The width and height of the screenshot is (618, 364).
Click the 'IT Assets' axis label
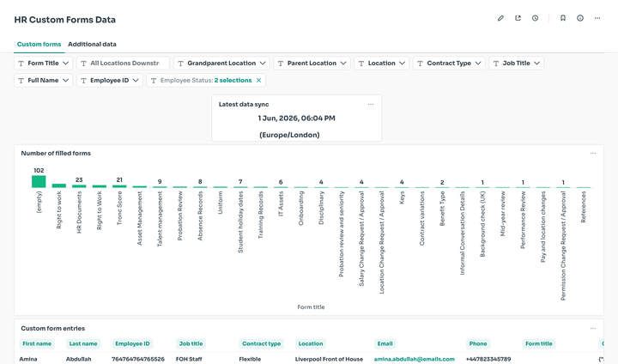pos(281,203)
